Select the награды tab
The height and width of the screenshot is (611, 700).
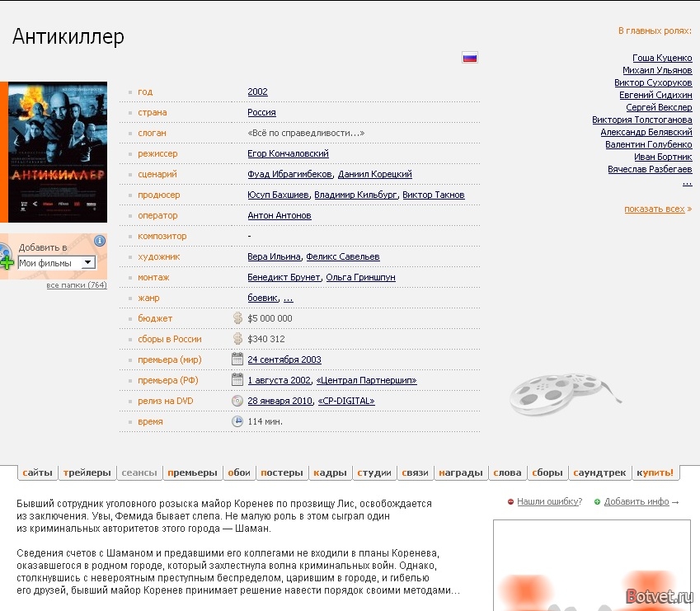(x=462, y=472)
